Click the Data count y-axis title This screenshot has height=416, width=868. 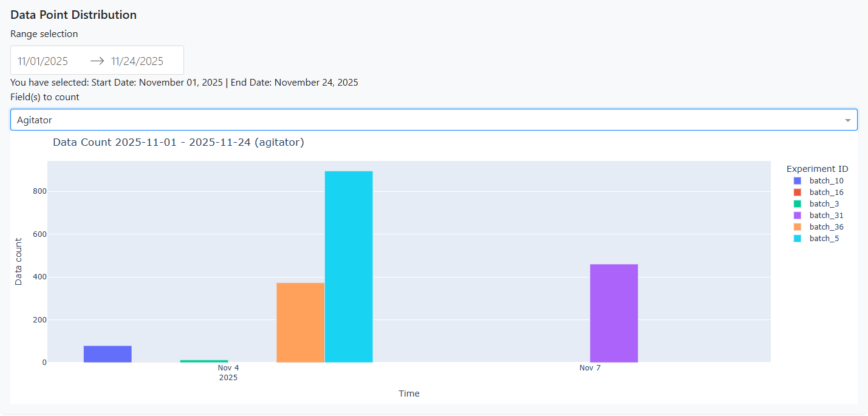click(18, 261)
